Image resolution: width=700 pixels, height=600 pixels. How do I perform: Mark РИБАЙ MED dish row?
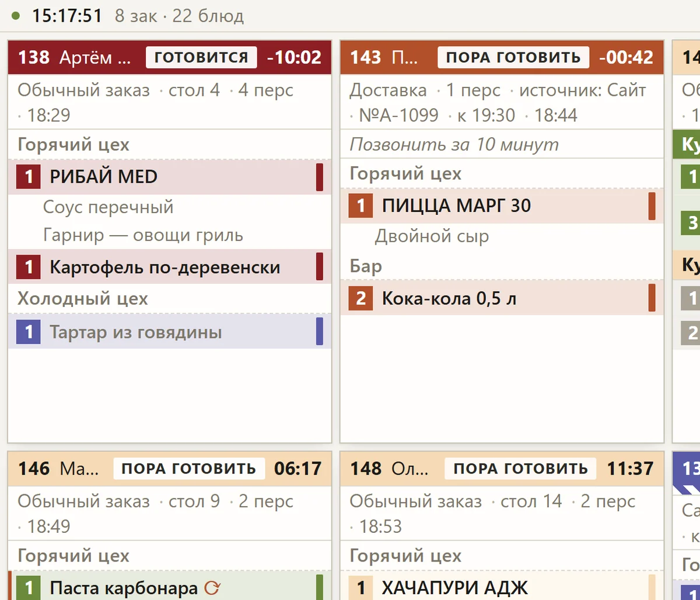170,177
